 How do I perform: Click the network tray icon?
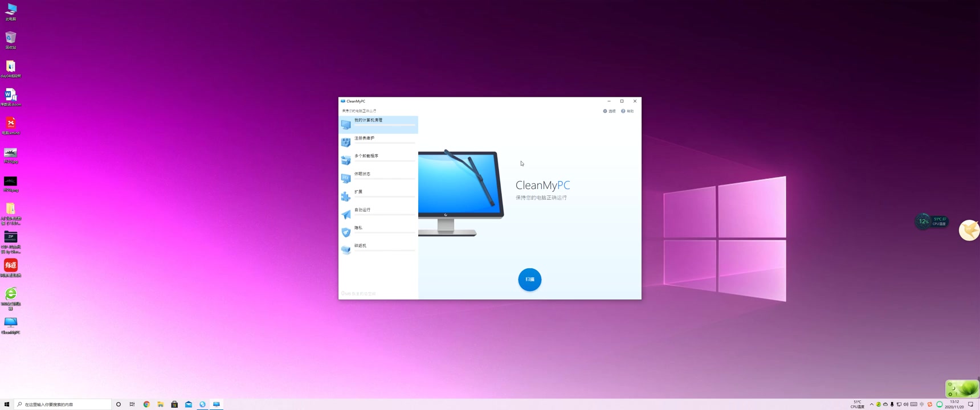click(899, 404)
